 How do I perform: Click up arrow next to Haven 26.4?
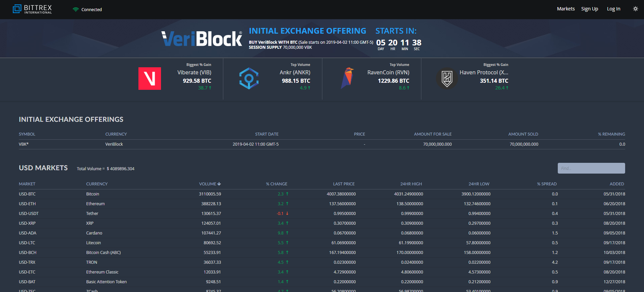507,88
